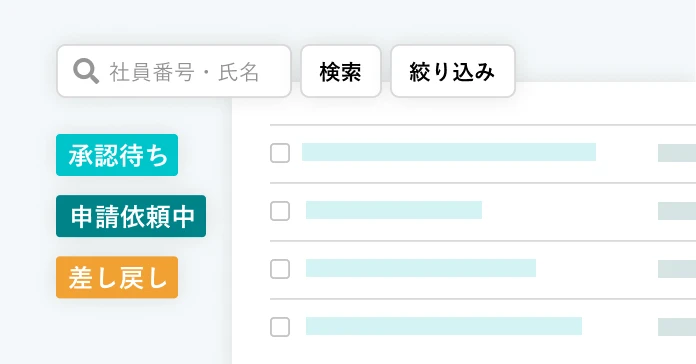696x364 pixels.
Task: Select the 申請依頼中 status tag
Action: coord(131,216)
